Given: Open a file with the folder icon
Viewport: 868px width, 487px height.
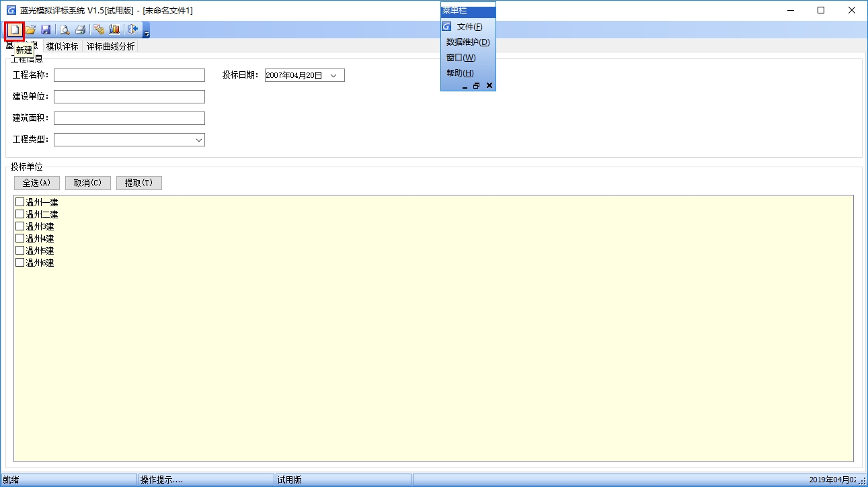Looking at the screenshot, I should [31, 30].
